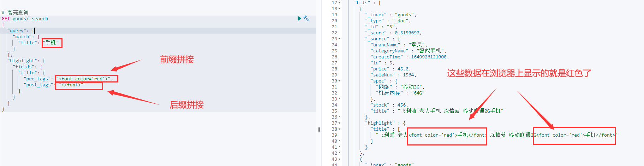Click the fold marker at line 36
The height and width of the screenshot is (166, 644).
click(340, 117)
